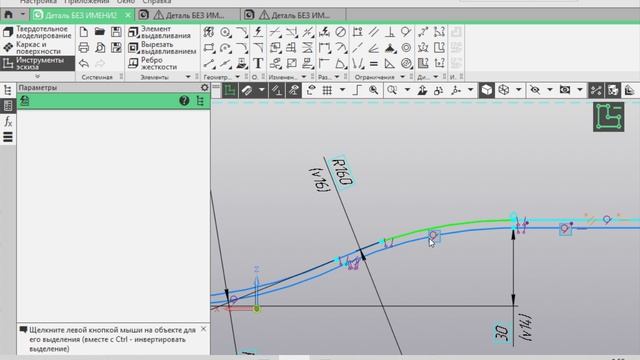The image size is (640, 360).
Task: Apply the Concentric constraint
Action: pos(406,48)
